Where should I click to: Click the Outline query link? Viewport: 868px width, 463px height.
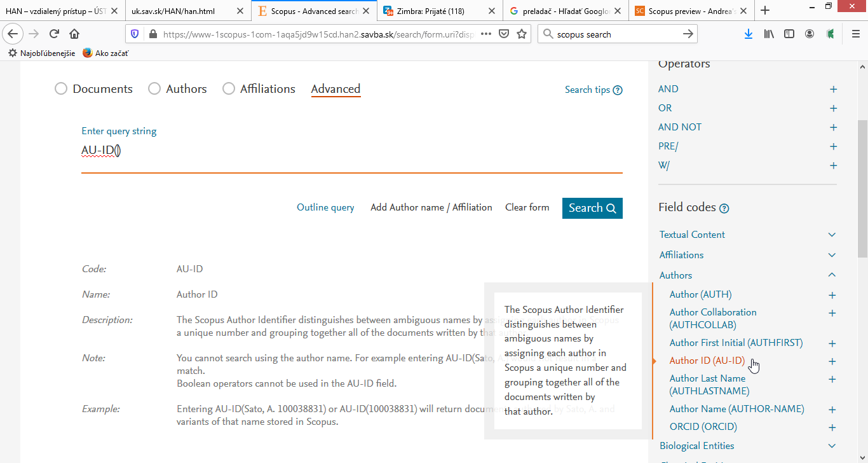pos(325,207)
